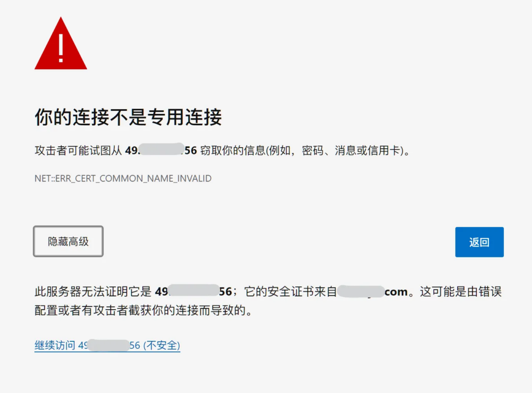Click the 你的连接不是专用连接 heading
The height and width of the screenshot is (393, 532).
[x=128, y=117]
